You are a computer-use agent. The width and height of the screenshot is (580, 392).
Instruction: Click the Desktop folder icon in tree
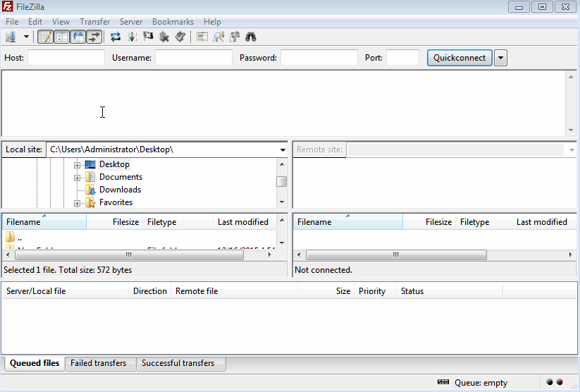point(90,164)
